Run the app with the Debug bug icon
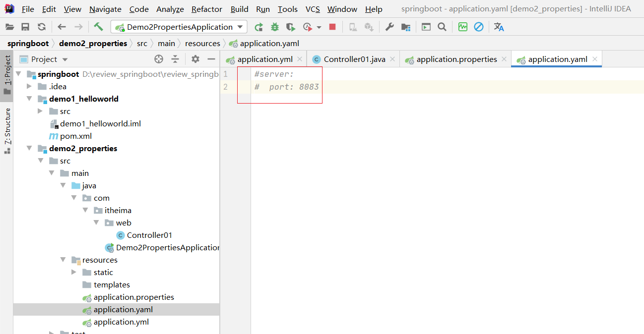The height and width of the screenshot is (334, 644). (x=274, y=27)
